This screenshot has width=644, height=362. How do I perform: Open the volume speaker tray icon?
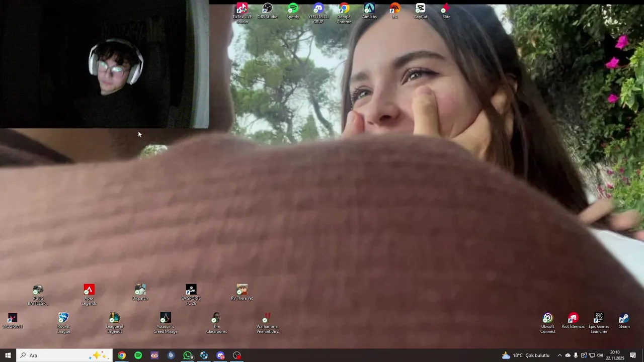pyautogui.click(x=600, y=355)
